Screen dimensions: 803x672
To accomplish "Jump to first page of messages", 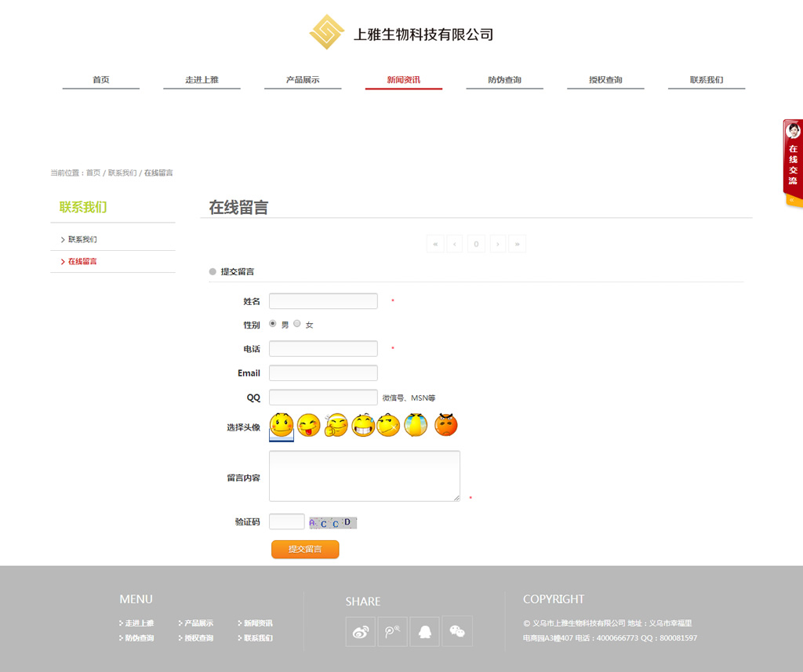I will coord(435,244).
